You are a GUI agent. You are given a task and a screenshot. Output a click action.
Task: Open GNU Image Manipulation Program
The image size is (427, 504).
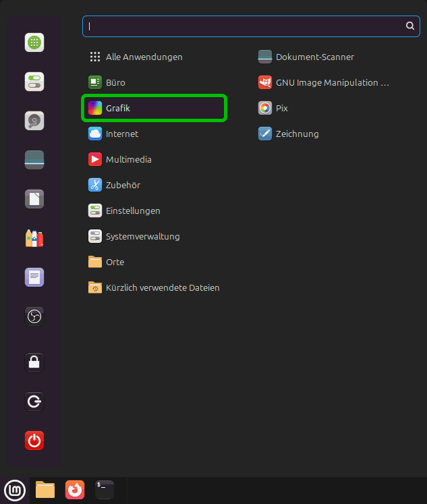(x=324, y=82)
